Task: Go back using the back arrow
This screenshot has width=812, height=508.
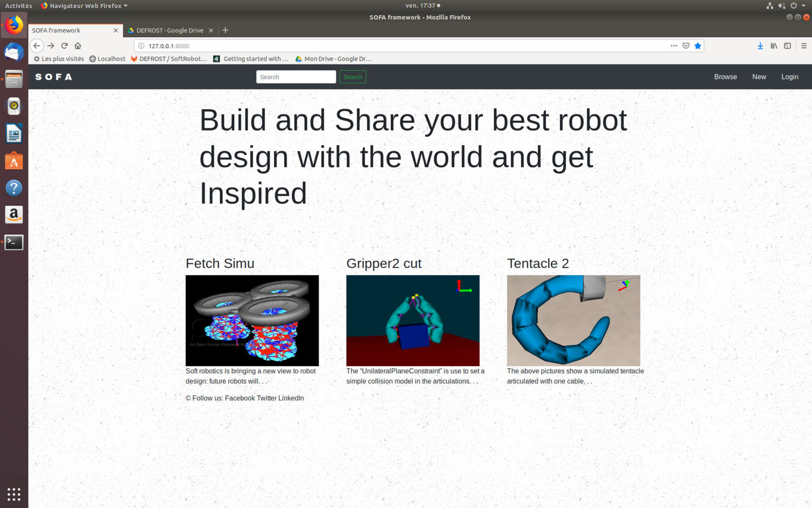Action: point(37,46)
